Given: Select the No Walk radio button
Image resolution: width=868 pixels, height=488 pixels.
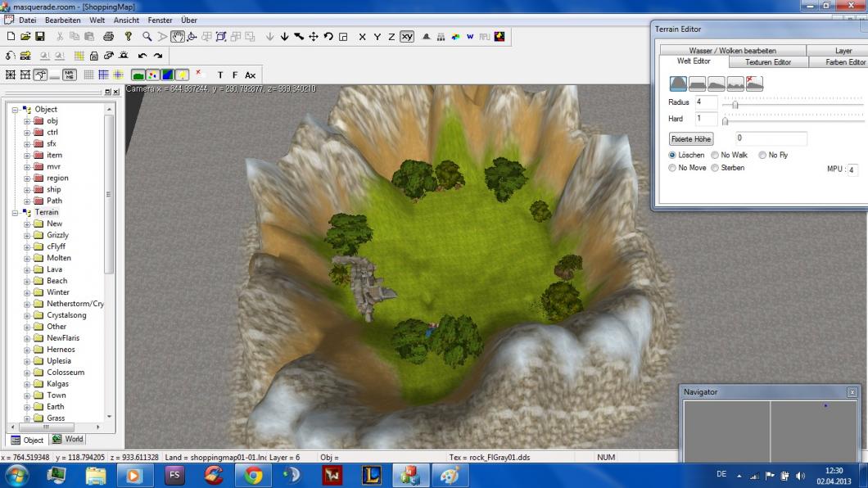Looking at the screenshot, I should click(715, 155).
